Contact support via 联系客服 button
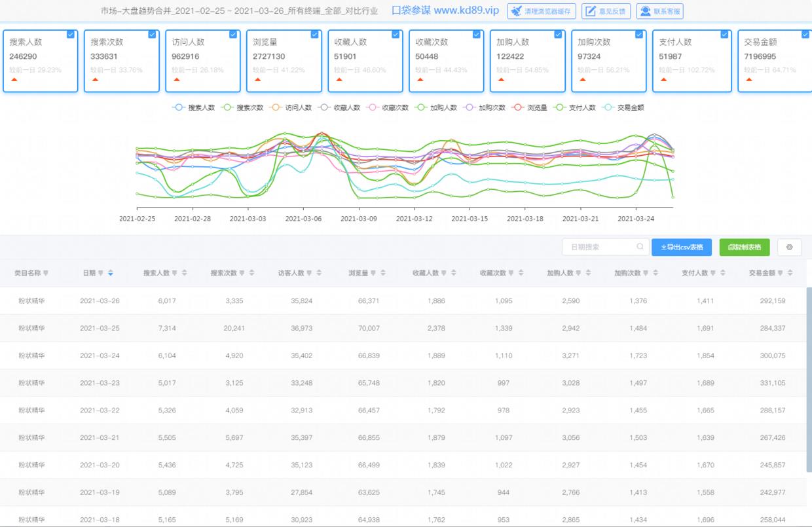The image size is (812, 527). click(x=660, y=11)
